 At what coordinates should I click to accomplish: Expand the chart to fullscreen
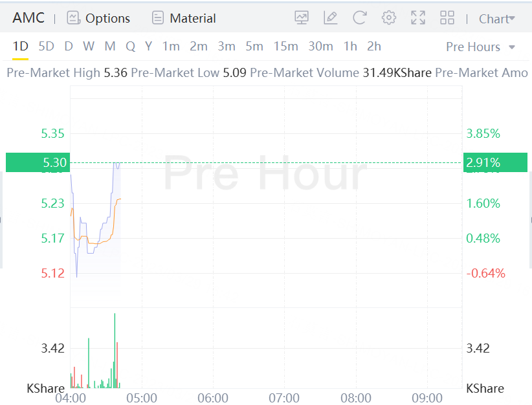pyautogui.click(x=418, y=18)
